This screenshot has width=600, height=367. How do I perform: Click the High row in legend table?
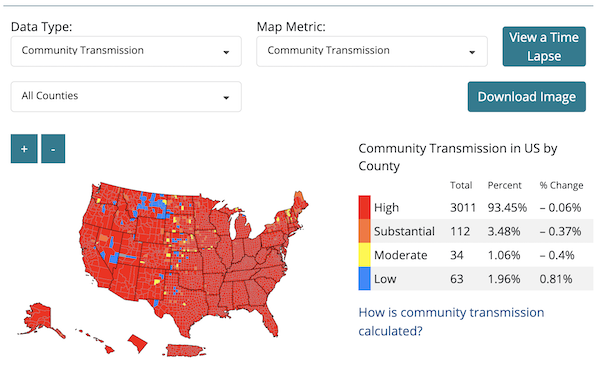click(x=476, y=207)
